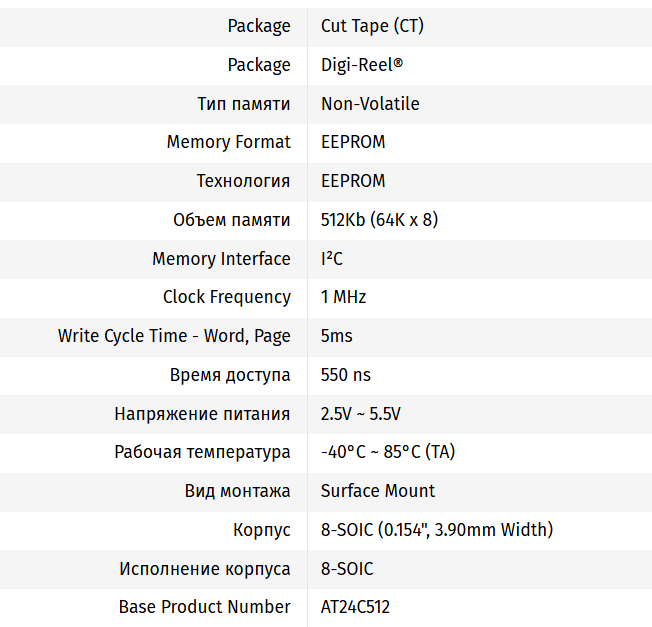The image size is (652, 627).
Task: Click the "Технология" row label
Action: pos(243,181)
